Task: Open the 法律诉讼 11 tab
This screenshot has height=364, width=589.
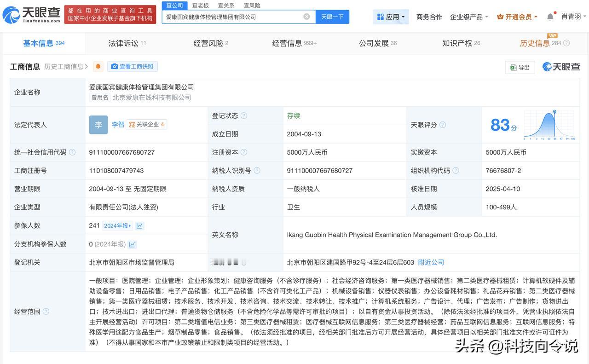Action: [127, 43]
